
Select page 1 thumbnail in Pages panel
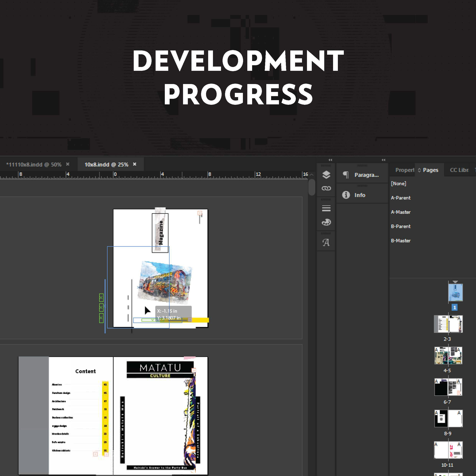(x=455, y=292)
